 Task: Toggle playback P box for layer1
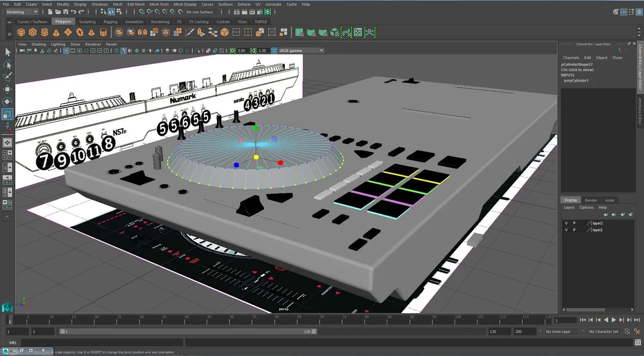click(574, 230)
